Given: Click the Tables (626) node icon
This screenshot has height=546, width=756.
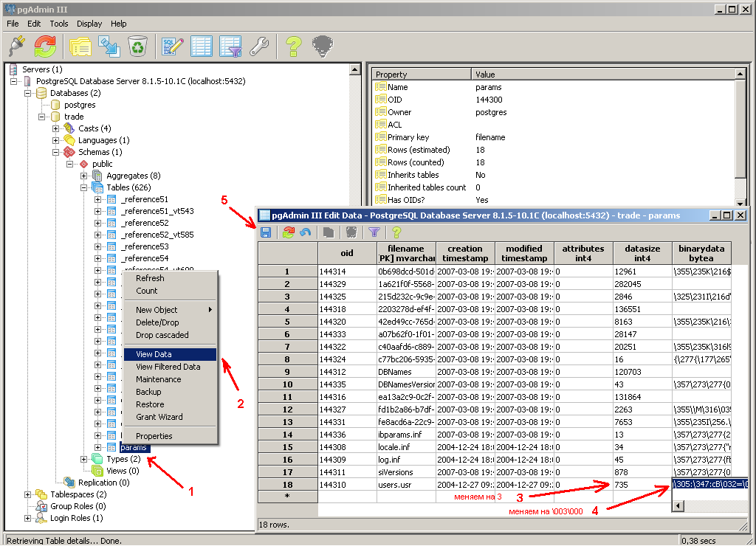Looking at the screenshot, I should tap(97, 187).
